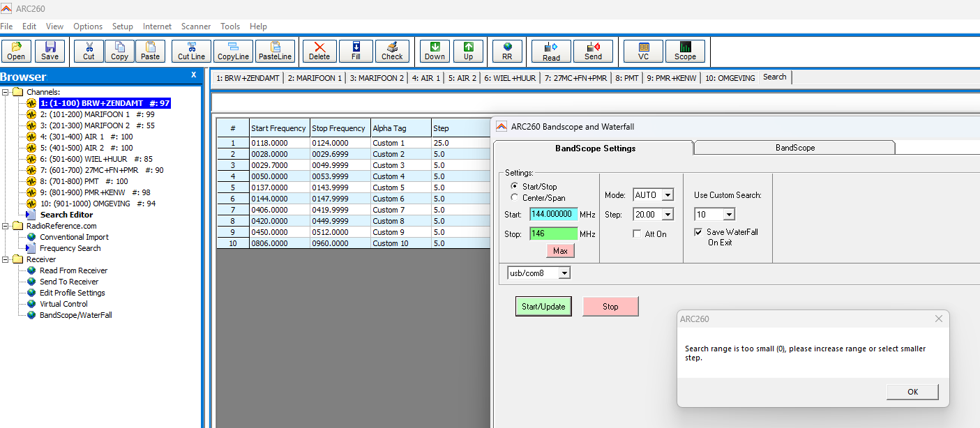Click the Fill toolbar icon
Screen dimensions: 980x428
pos(356,51)
